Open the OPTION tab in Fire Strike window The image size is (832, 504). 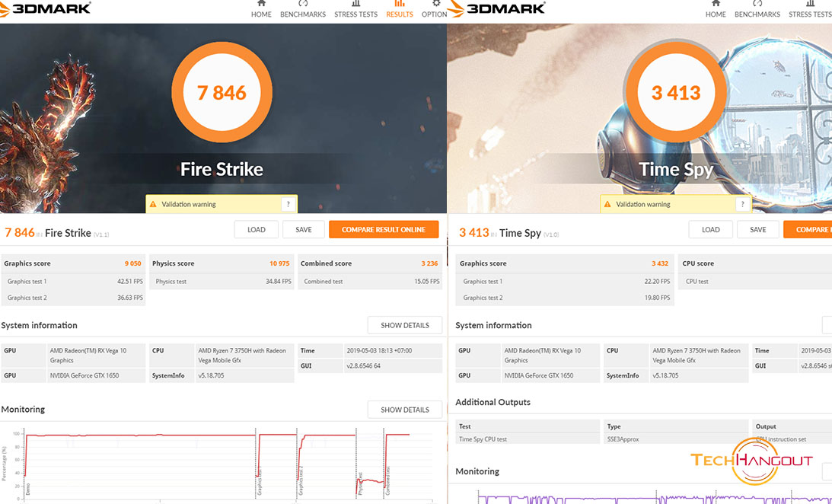click(434, 10)
